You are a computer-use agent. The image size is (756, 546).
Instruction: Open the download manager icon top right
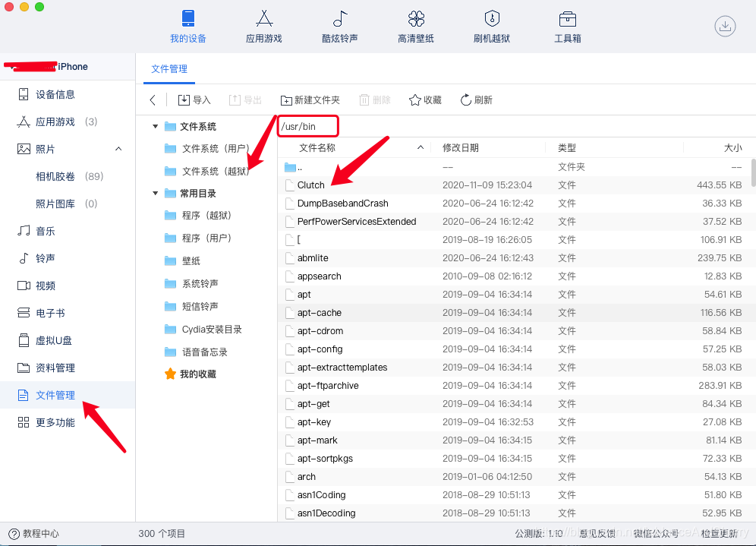[725, 26]
